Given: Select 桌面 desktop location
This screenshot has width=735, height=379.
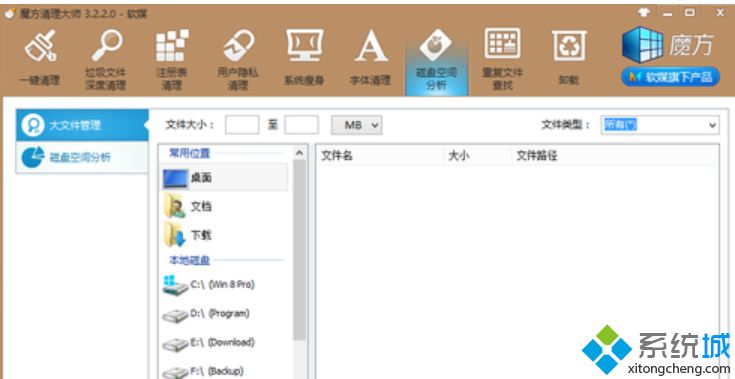Looking at the screenshot, I should point(224,178).
